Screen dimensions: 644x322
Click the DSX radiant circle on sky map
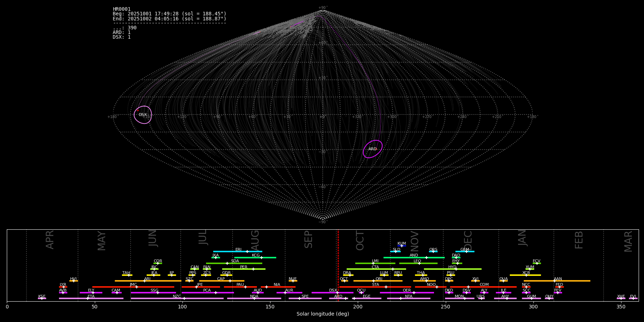point(143,115)
